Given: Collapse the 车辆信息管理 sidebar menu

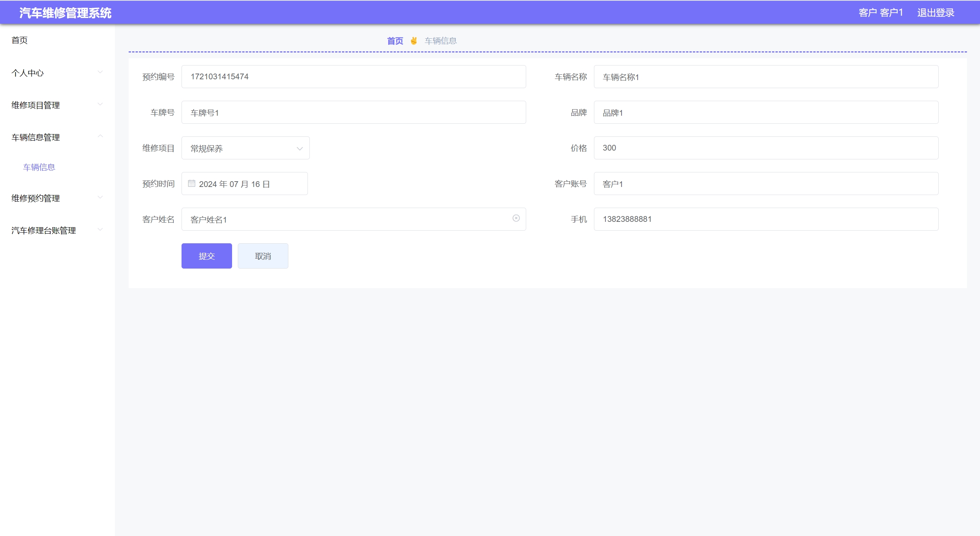Looking at the screenshot, I should tap(57, 137).
